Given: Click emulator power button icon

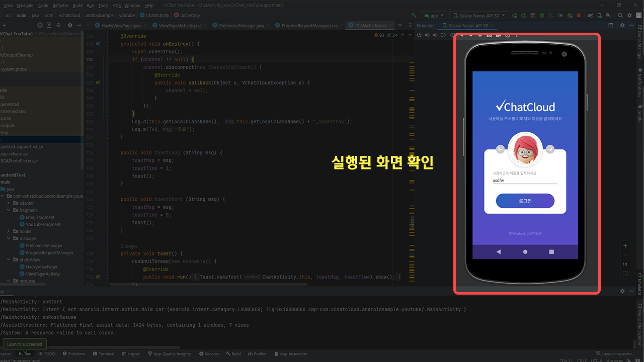Looking at the screenshot, I should (419, 35).
